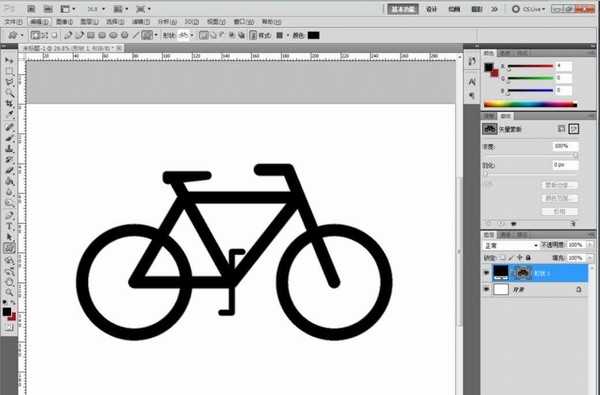
Task: Open the blend mode dropdown in Layers panel
Action: click(x=510, y=245)
